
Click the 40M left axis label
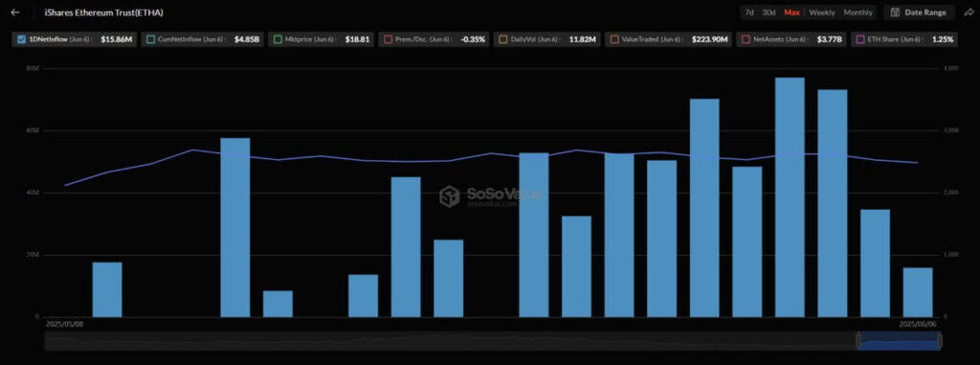coord(33,193)
